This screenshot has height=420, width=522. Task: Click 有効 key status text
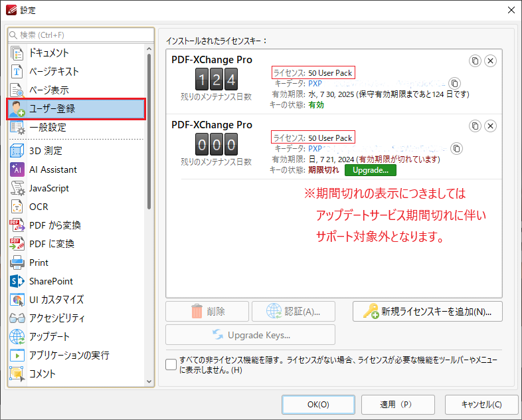coord(316,105)
